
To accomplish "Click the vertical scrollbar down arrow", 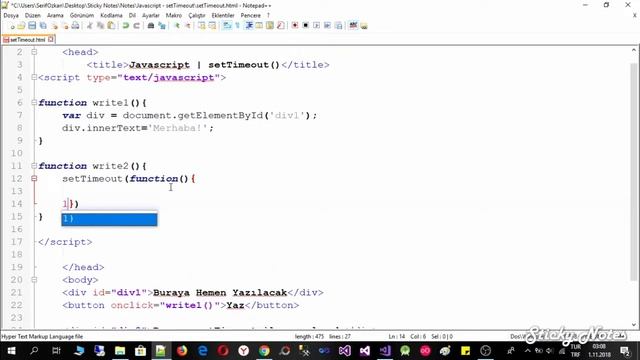I will click(x=633, y=325).
